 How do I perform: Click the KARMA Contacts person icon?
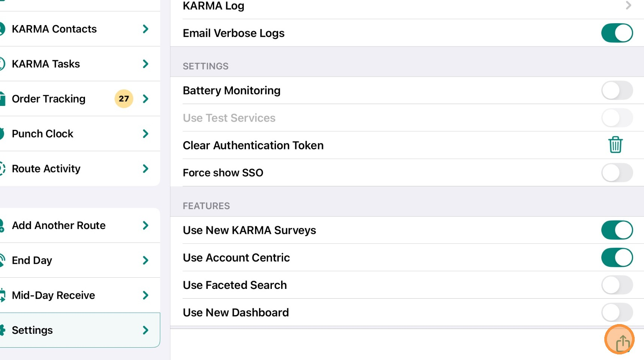point(2,29)
